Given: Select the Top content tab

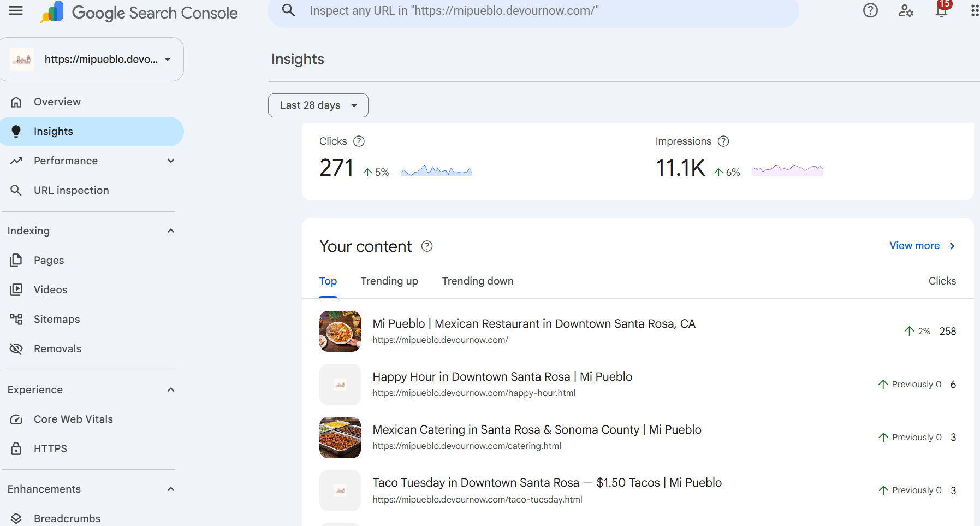Looking at the screenshot, I should [x=328, y=281].
